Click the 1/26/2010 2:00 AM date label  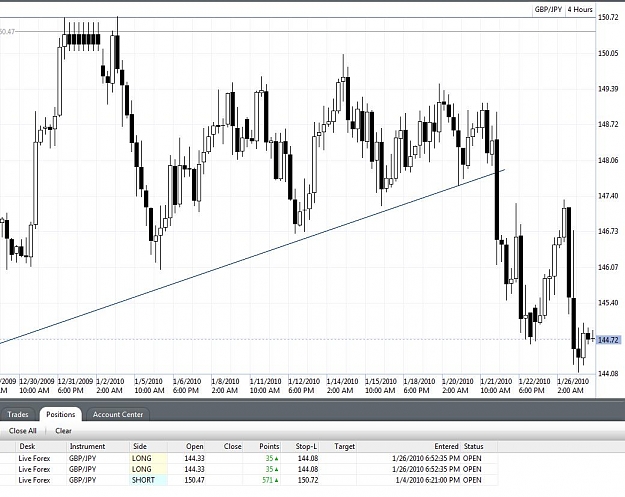(573, 386)
